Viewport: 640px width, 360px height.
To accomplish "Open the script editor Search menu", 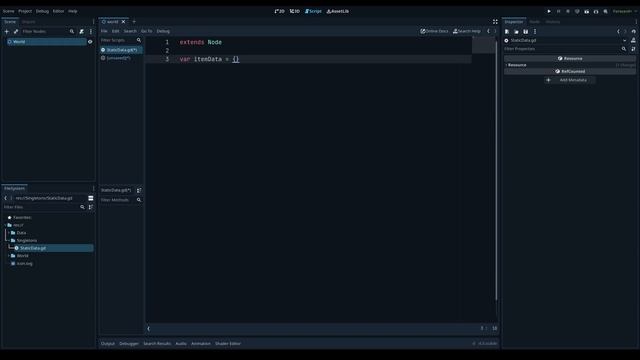I will pyautogui.click(x=130, y=31).
